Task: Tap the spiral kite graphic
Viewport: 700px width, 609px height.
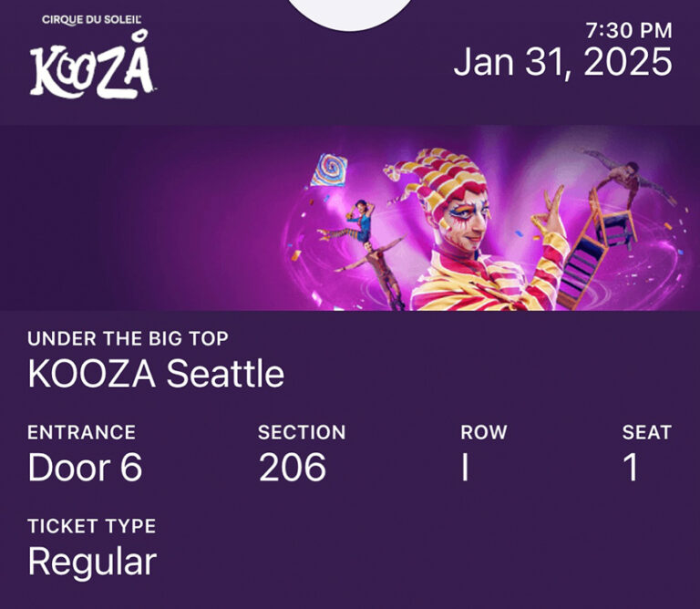Action: (329, 170)
